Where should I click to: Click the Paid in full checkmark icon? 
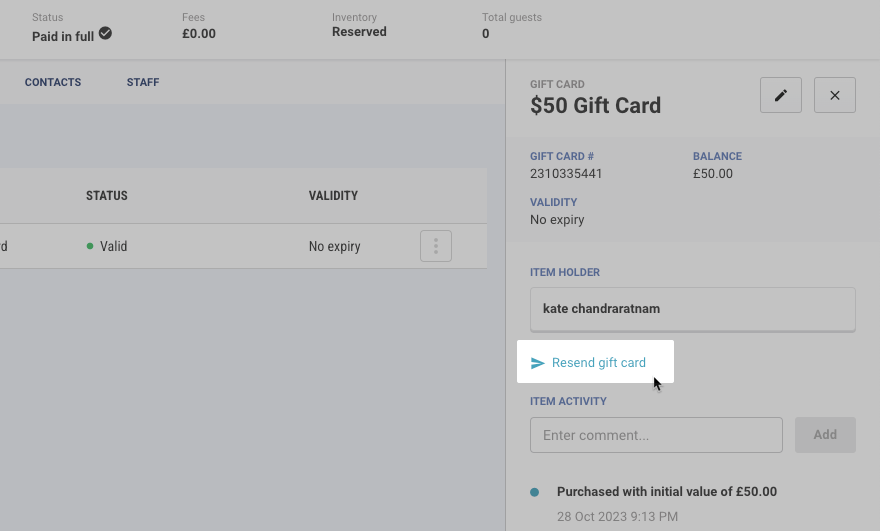tap(105, 33)
